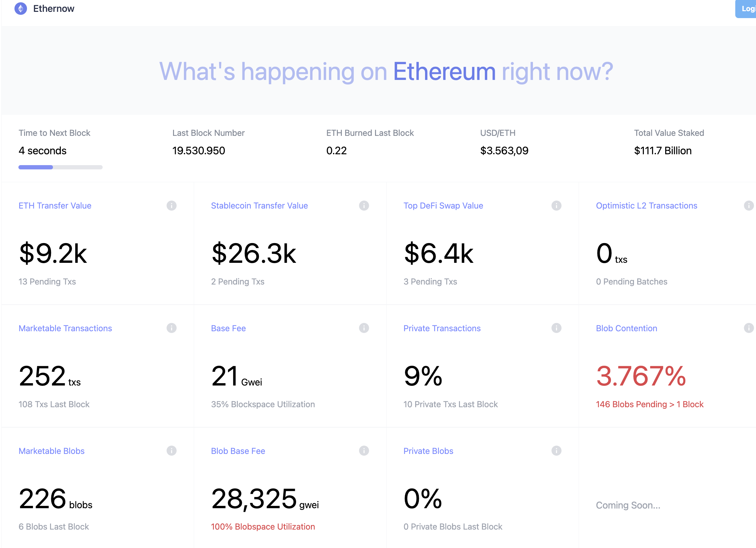
Task: Open the ETH Transfer Value link
Action: click(x=55, y=206)
